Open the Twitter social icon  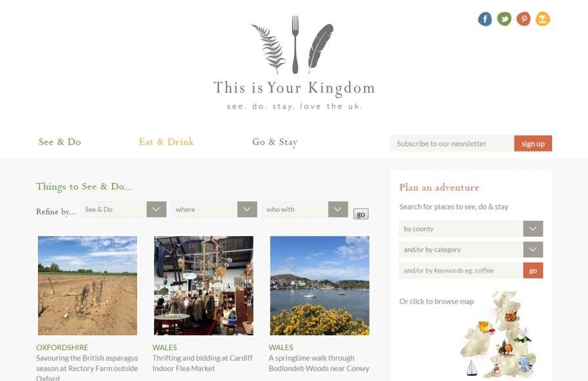tap(504, 19)
